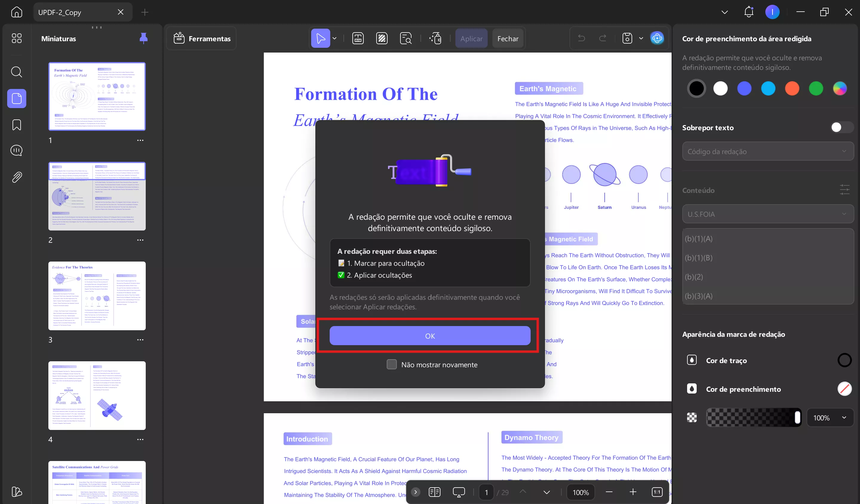Image resolution: width=860 pixels, height=504 pixels.
Task: Open the user account avatar
Action: (x=772, y=12)
